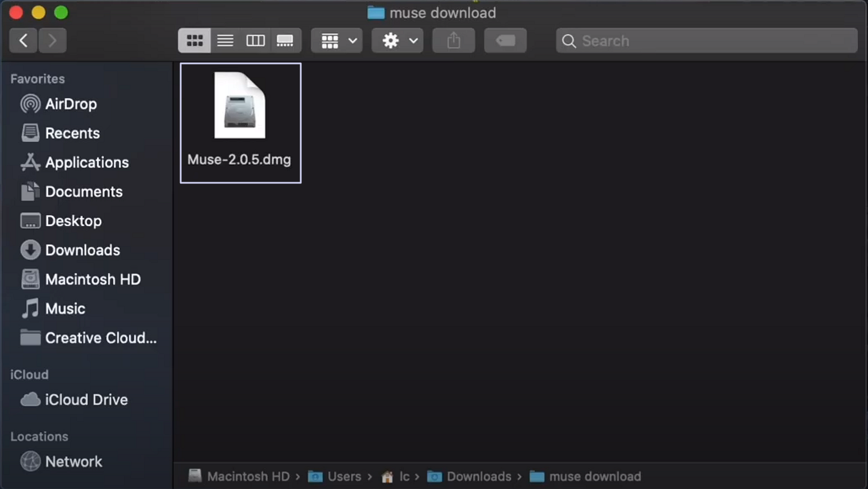
Task: Click the Creative Cloud folder icon
Action: coord(30,337)
